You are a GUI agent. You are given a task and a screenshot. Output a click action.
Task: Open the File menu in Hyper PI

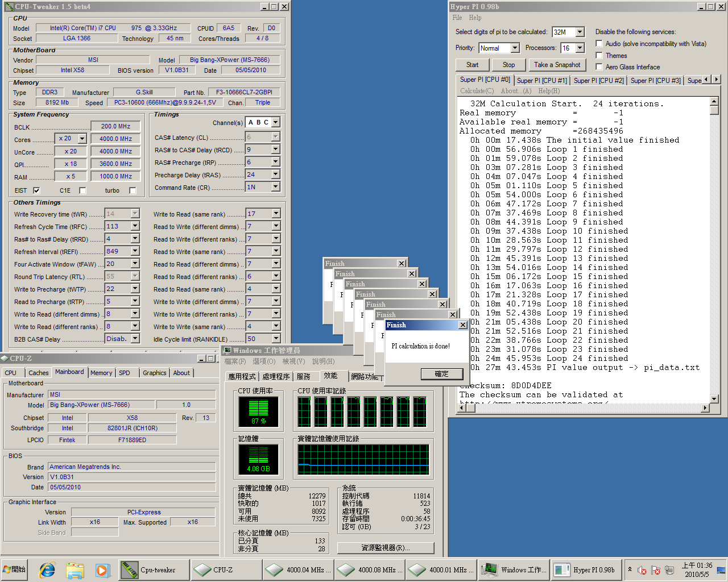pyautogui.click(x=457, y=18)
